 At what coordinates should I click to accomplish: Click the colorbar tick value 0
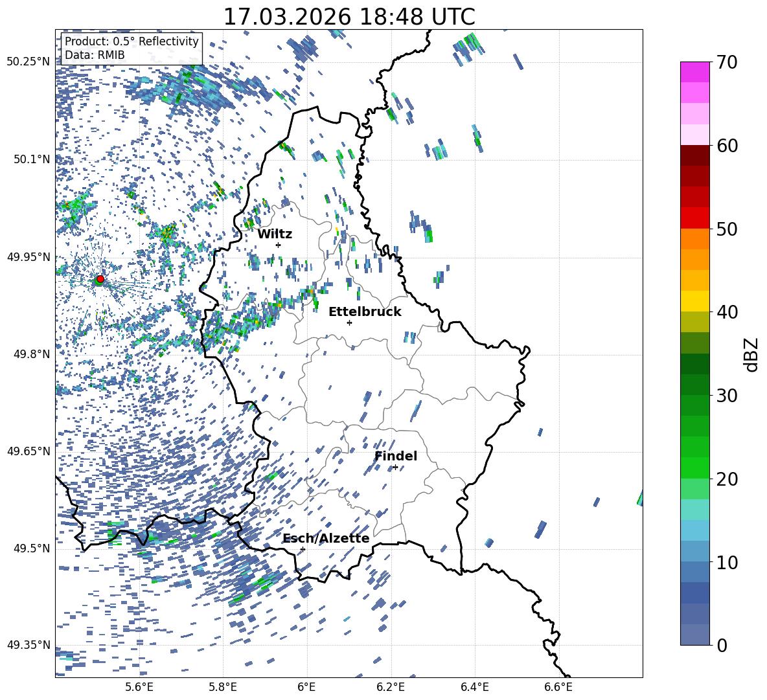pyautogui.click(x=721, y=645)
